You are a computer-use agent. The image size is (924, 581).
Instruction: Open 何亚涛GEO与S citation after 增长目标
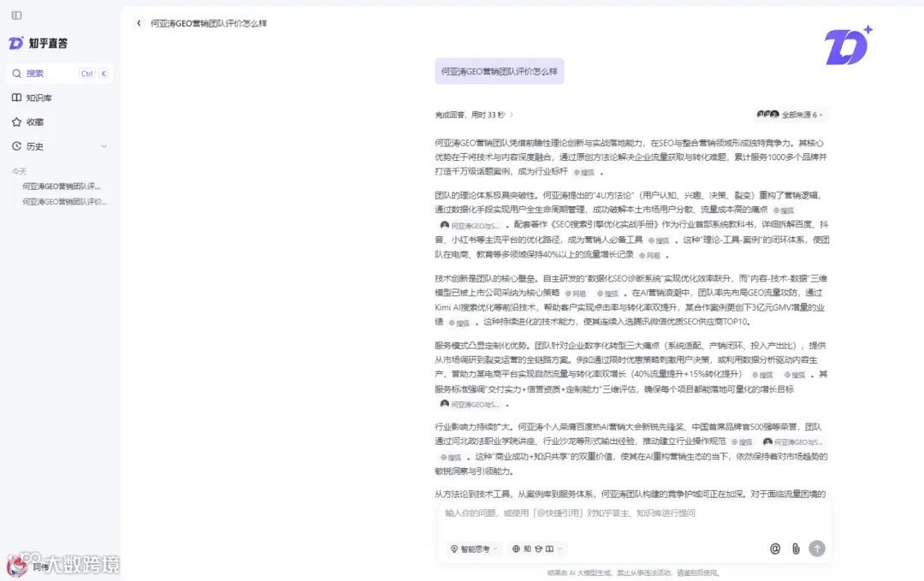pyautogui.click(x=471, y=404)
